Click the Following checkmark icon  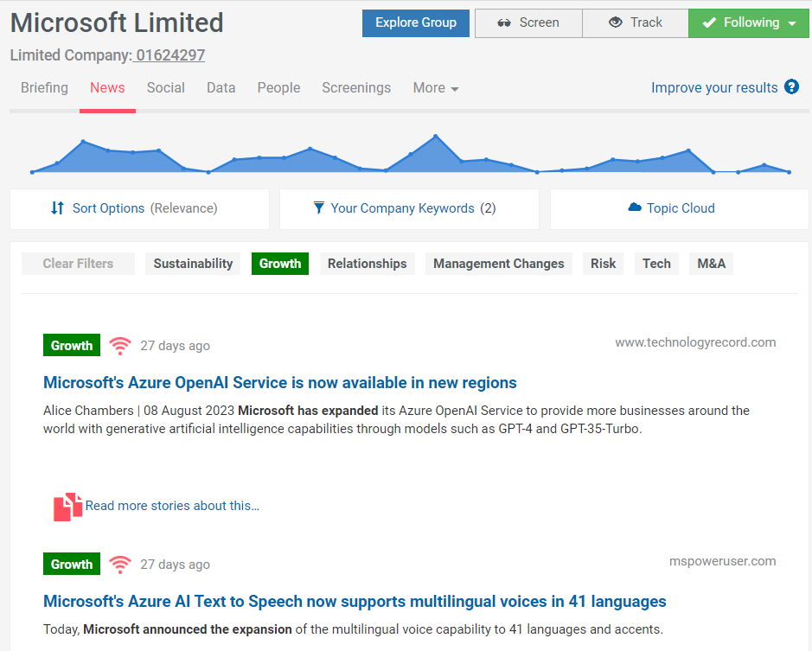tap(709, 22)
